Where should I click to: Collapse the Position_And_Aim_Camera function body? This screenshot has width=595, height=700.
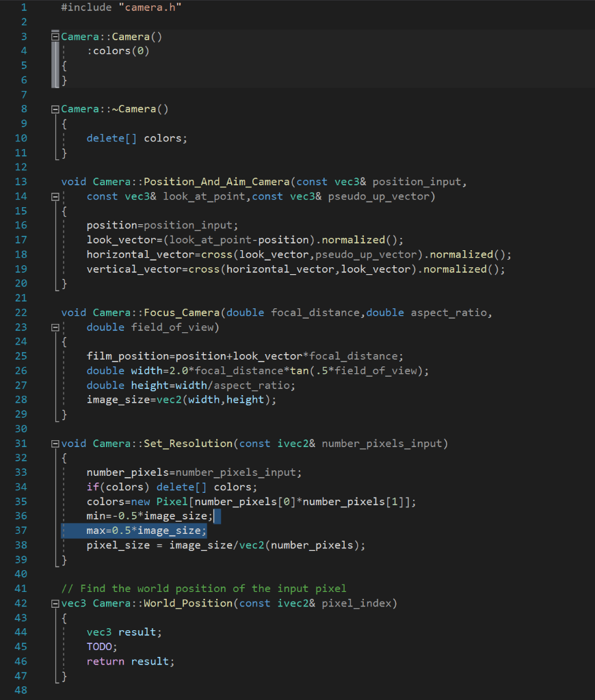point(55,196)
